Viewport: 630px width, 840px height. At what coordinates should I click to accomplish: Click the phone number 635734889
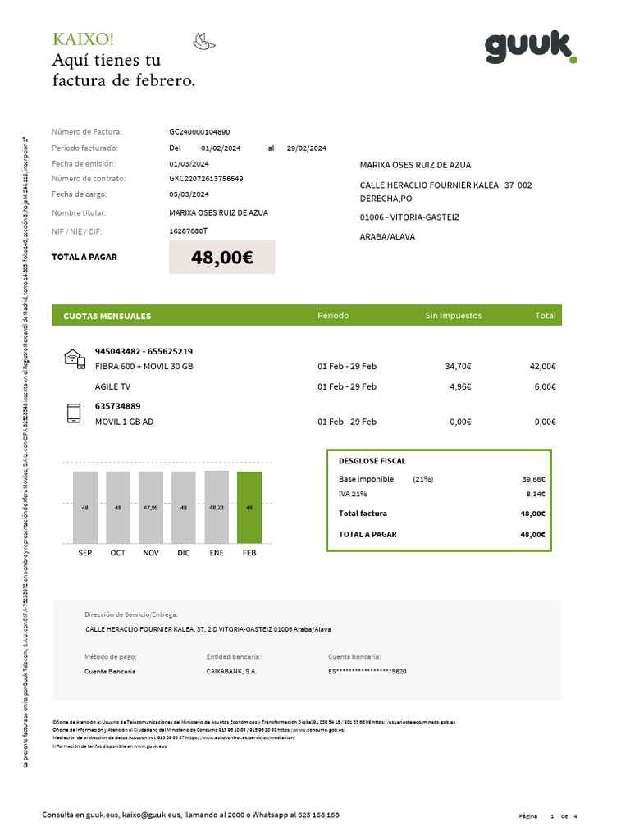point(117,406)
